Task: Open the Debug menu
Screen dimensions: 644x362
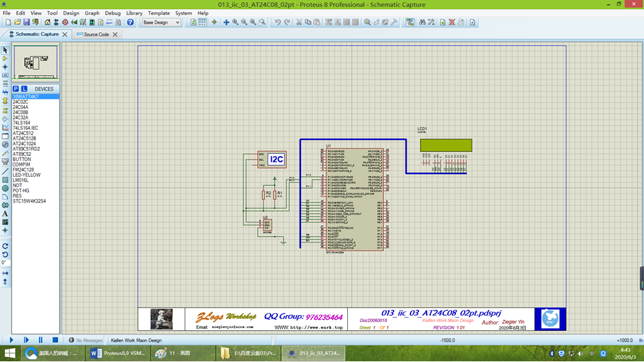Action: pyautogui.click(x=113, y=13)
